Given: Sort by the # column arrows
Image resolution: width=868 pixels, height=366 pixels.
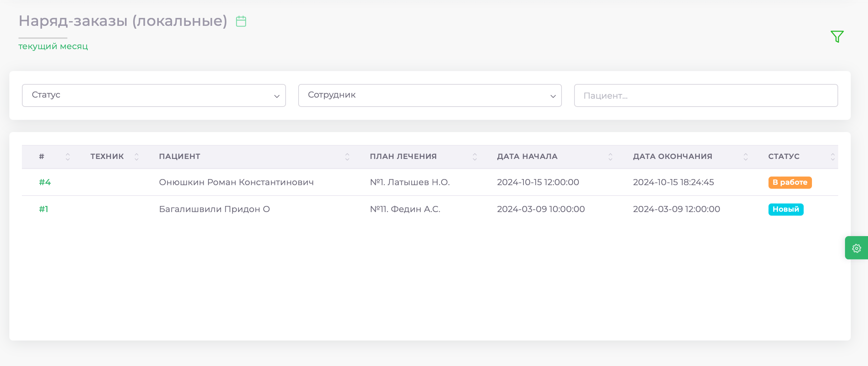Looking at the screenshot, I should click(x=68, y=156).
